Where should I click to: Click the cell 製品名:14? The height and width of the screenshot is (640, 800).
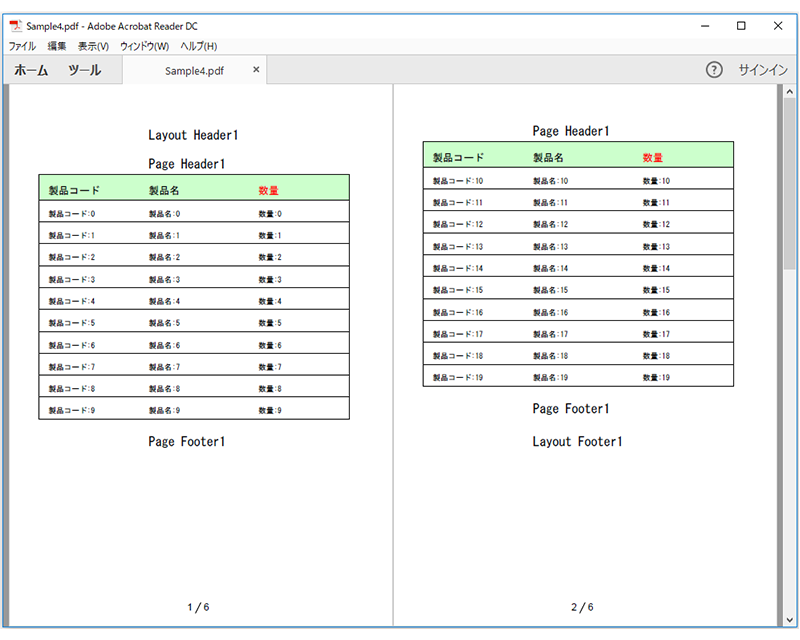(x=551, y=268)
